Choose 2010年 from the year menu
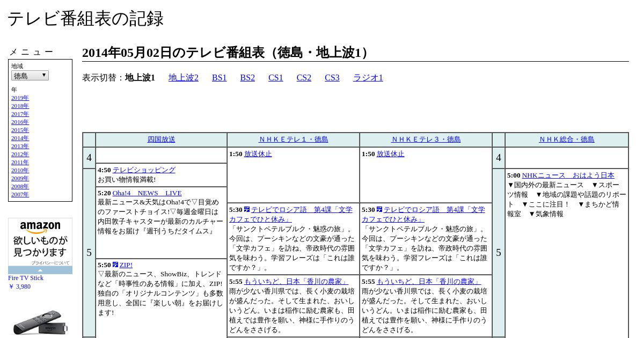 coord(20,171)
